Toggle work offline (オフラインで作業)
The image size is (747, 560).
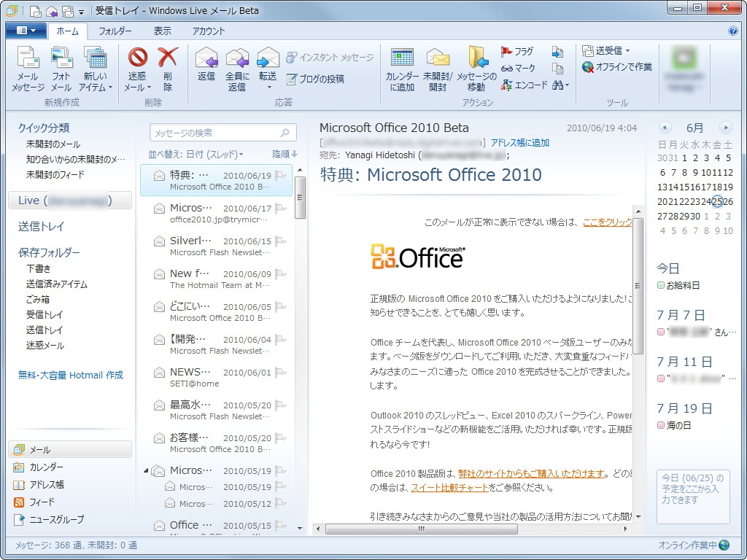click(617, 67)
